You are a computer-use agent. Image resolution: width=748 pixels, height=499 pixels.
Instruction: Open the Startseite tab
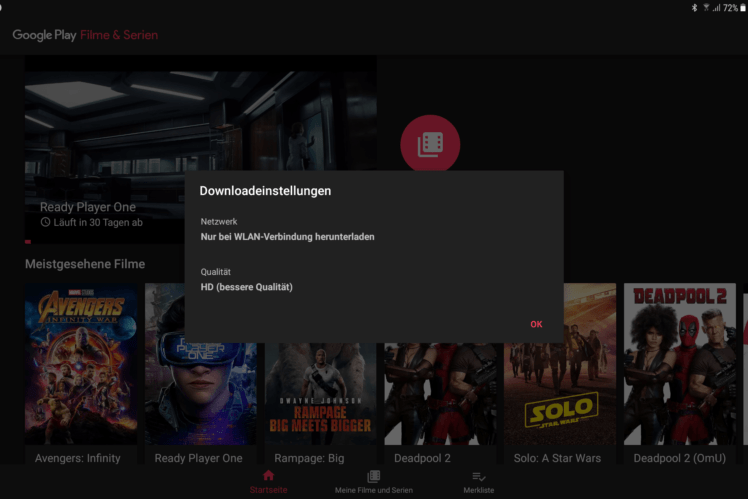coord(269,482)
